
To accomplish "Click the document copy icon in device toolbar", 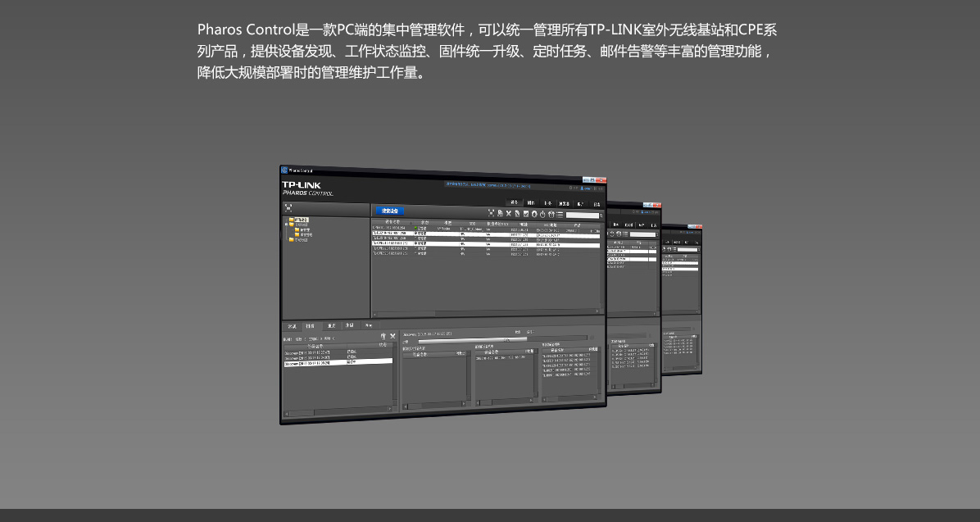I will 500,213.
